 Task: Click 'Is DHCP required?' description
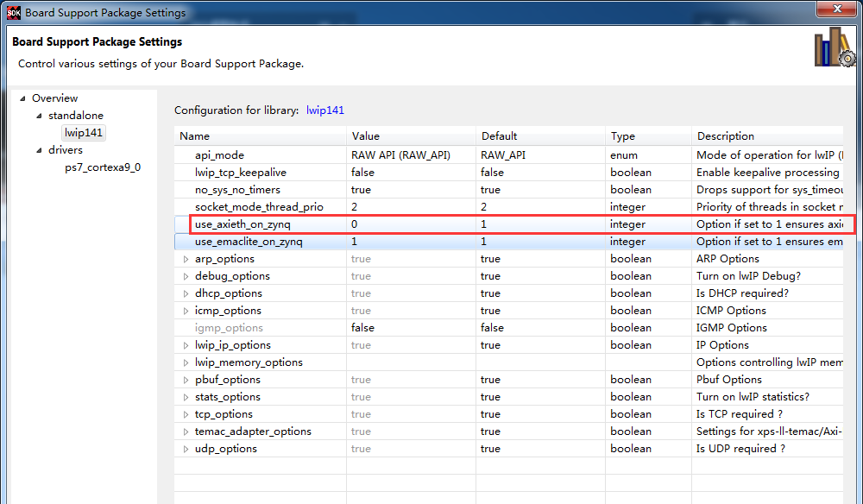742,293
